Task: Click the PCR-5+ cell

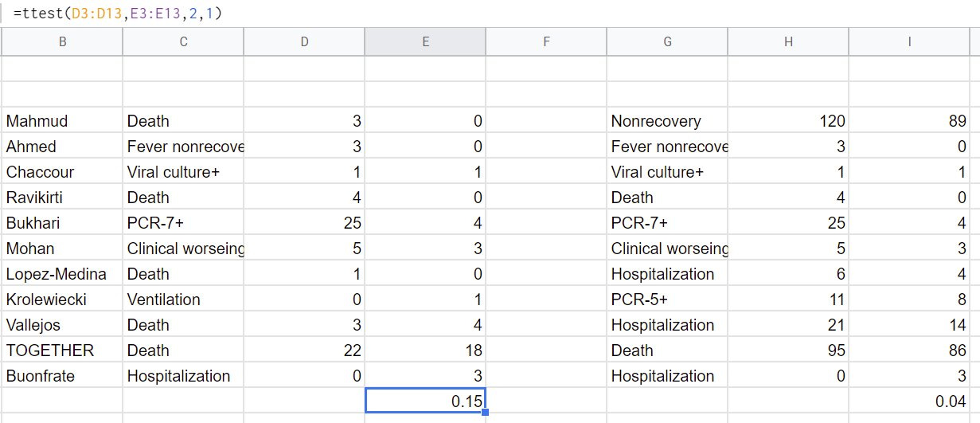Action: (x=667, y=300)
